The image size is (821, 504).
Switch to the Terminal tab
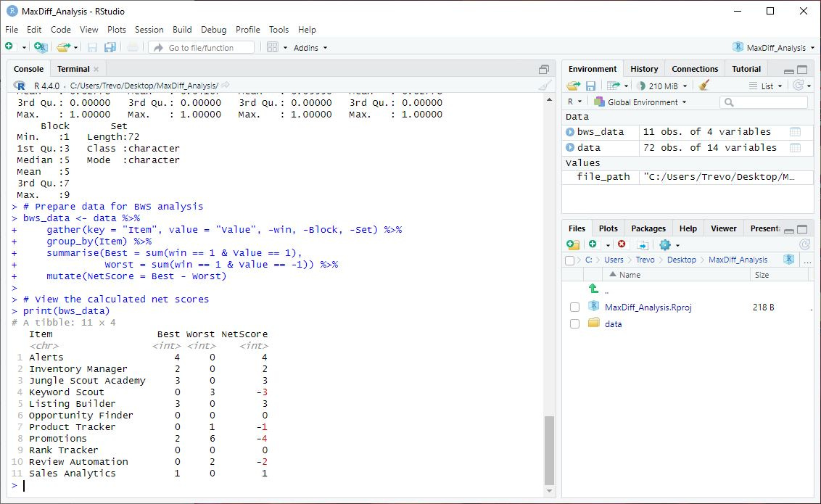pos(73,69)
